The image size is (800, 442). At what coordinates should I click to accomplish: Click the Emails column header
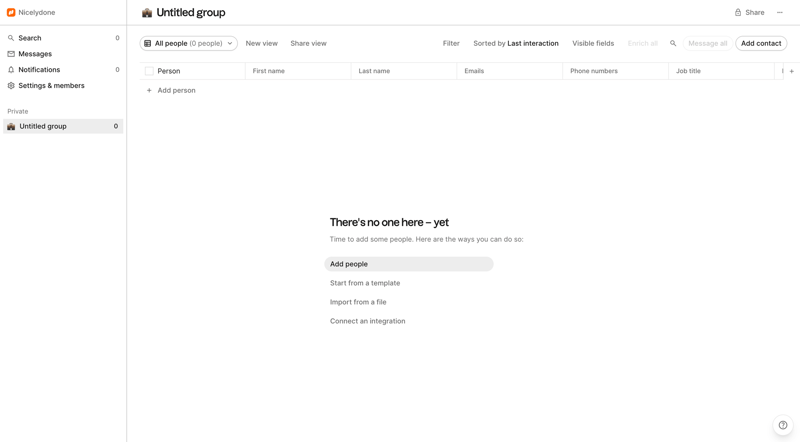[510, 71]
